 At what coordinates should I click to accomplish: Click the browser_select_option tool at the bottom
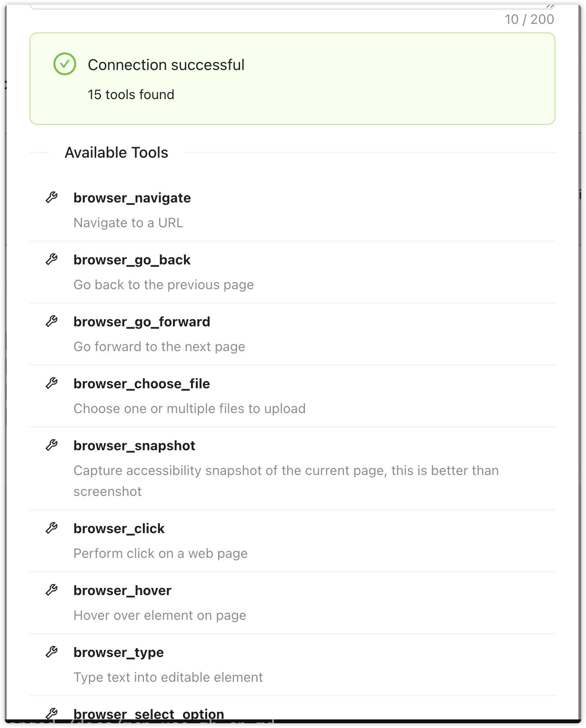click(149, 714)
